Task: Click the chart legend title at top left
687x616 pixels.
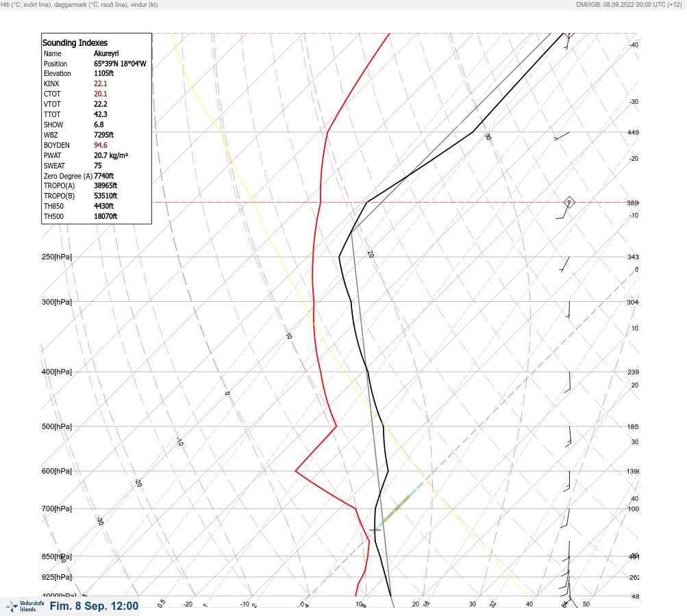Action: (79, 5)
